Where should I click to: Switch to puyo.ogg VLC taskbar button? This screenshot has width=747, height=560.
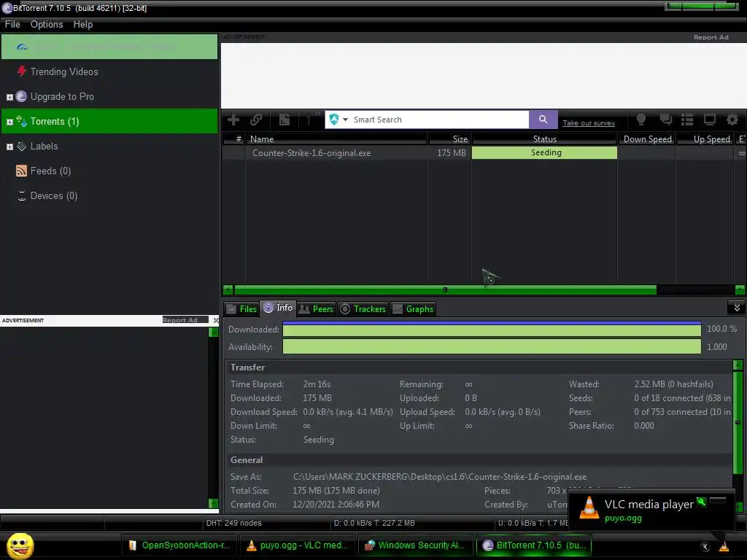(x=297, y=545)
